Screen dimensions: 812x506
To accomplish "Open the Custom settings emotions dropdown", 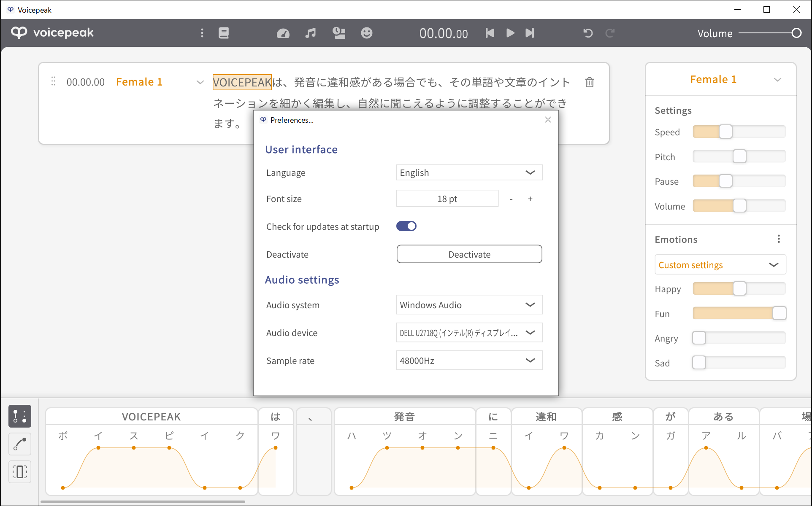I will point(720,265).
